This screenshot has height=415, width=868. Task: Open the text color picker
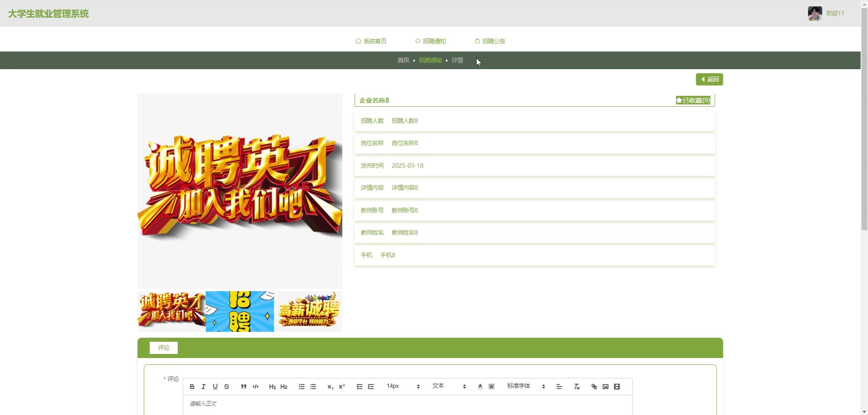click(x=480, y=387)
